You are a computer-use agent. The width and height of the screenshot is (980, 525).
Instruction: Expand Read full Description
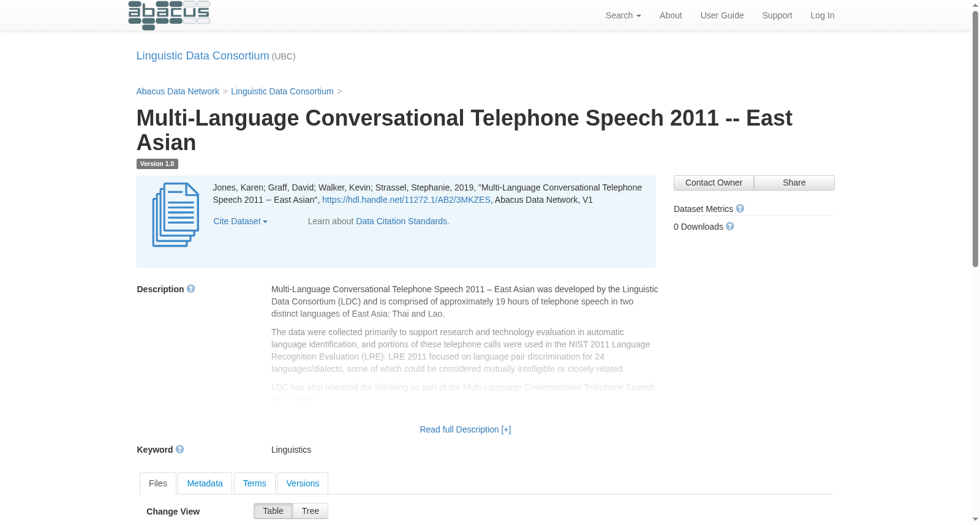pyautogui.click(x=466, y=429)
